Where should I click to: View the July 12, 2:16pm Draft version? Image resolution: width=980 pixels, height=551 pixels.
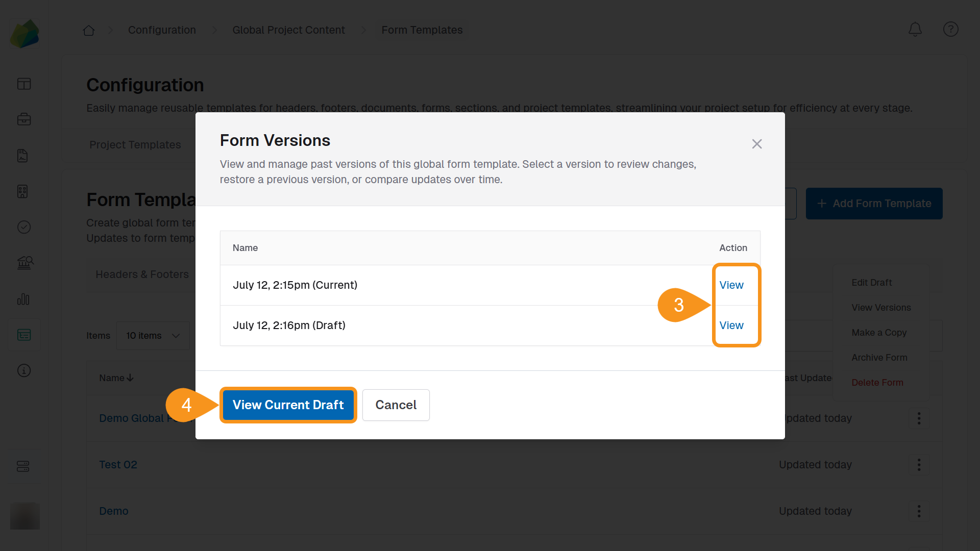[x=731, y=325]
